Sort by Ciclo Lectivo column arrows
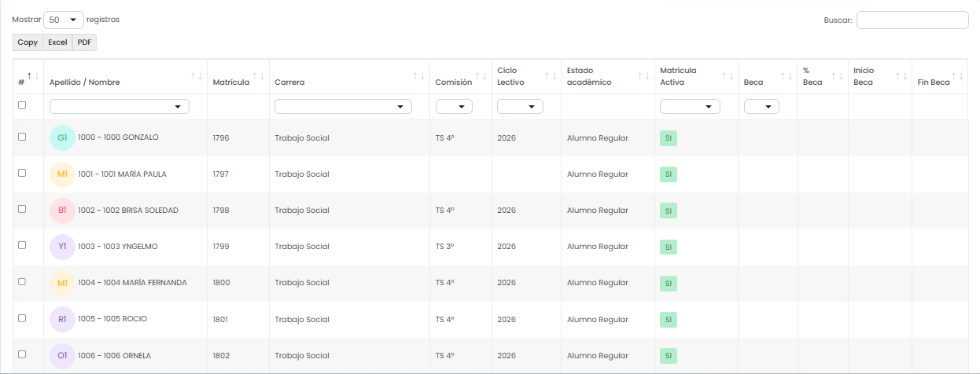The image size is (980, 374). (551, 76)
